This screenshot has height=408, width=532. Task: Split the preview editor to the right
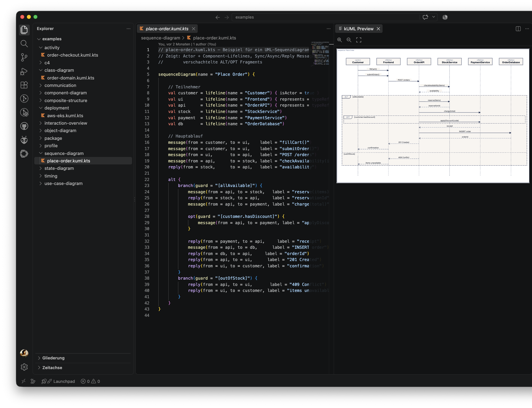click(x=518, y=29)
